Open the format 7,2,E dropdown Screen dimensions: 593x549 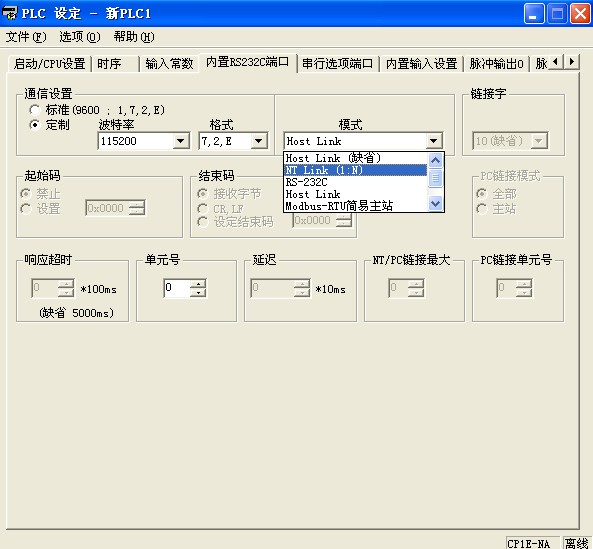coord(259,141)
